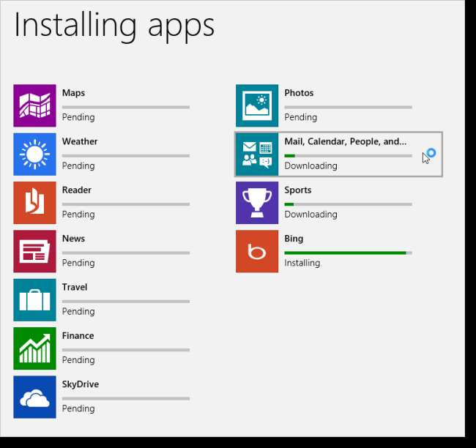Open the News app tile icon
This screenshot has width=476, height=448.
click(34, 251)
